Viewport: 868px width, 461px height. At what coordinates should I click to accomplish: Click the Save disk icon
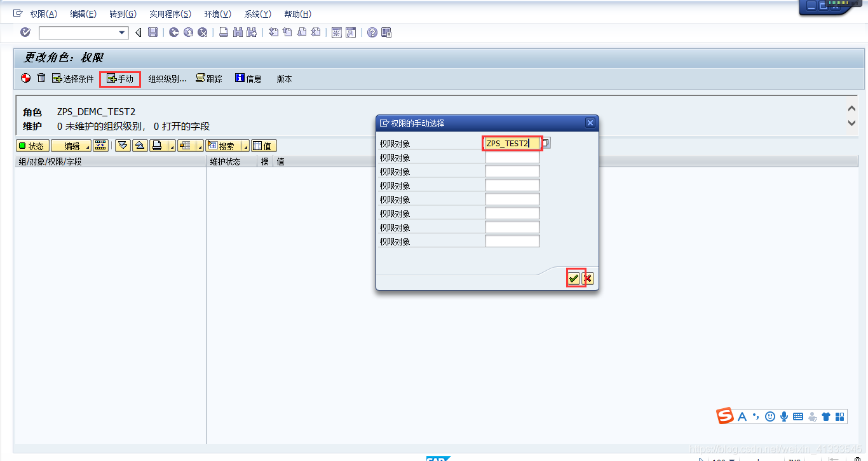coord(153,32)
